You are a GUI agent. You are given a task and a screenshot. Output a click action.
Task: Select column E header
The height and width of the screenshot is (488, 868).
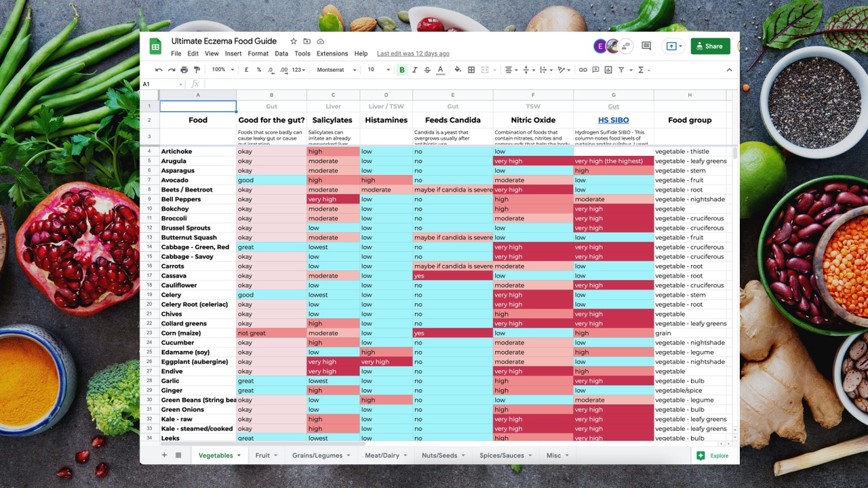point(453,95)
